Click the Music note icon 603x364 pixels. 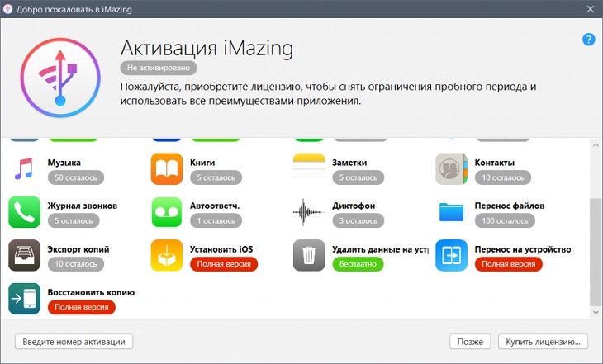[24, 169]
